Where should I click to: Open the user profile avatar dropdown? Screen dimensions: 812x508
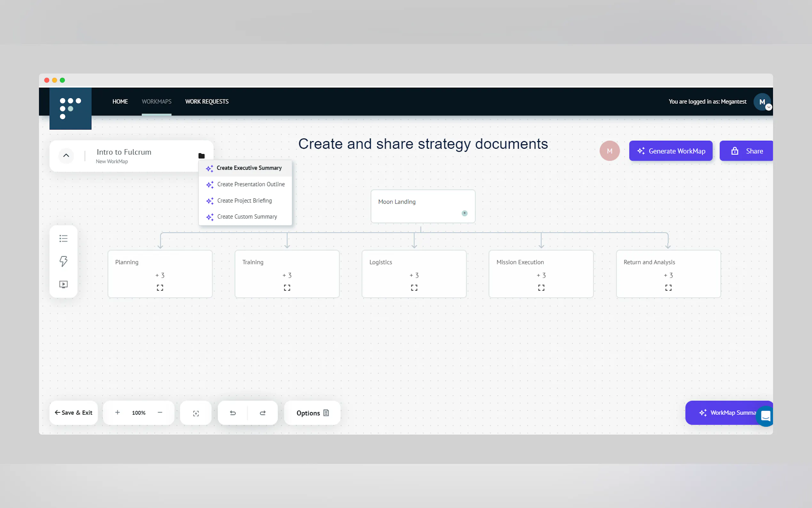(x=762, y=102)
